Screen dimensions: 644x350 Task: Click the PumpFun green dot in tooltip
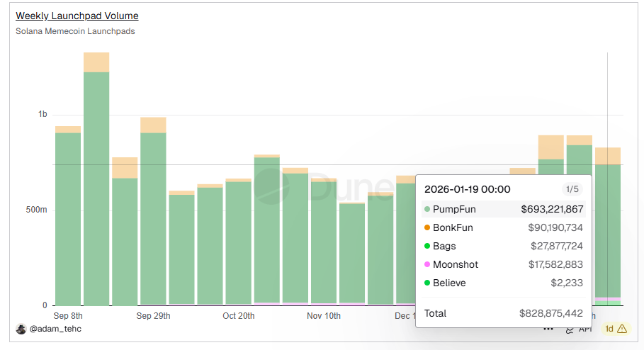426,209
